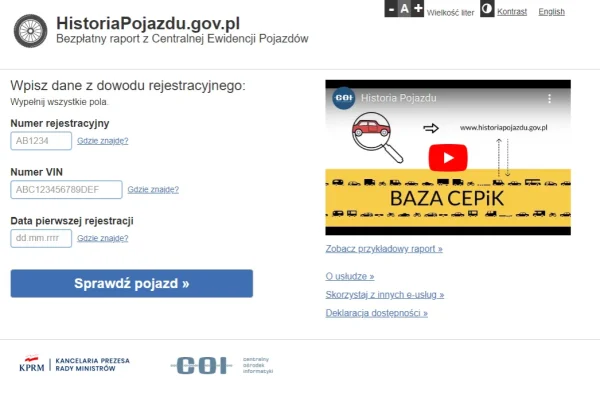Click the KPRM Kancelaria Prezesa logo
The height and width of the screenshot is (400, 600).
pyautogui.click(x=74, y=364)
